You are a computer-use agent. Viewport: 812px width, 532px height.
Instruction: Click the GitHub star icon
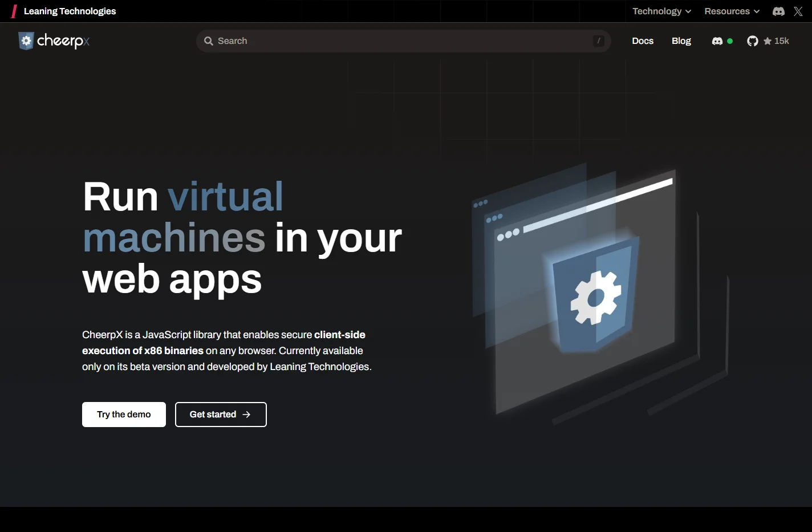tap(768, 41)
